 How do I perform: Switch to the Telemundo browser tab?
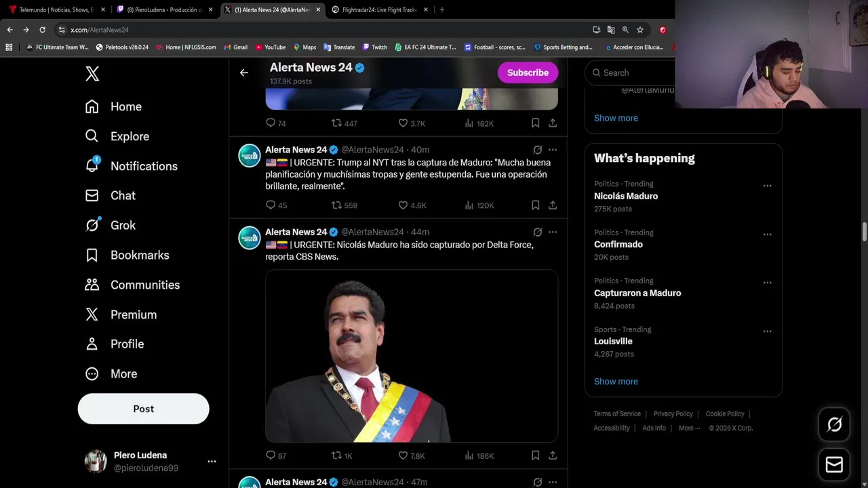[57, 9]
